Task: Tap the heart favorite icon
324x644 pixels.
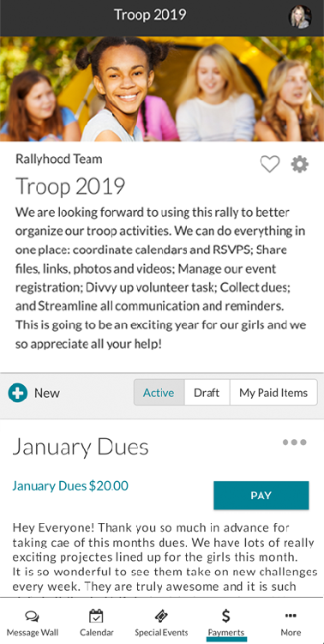Action: coord(270,165)
